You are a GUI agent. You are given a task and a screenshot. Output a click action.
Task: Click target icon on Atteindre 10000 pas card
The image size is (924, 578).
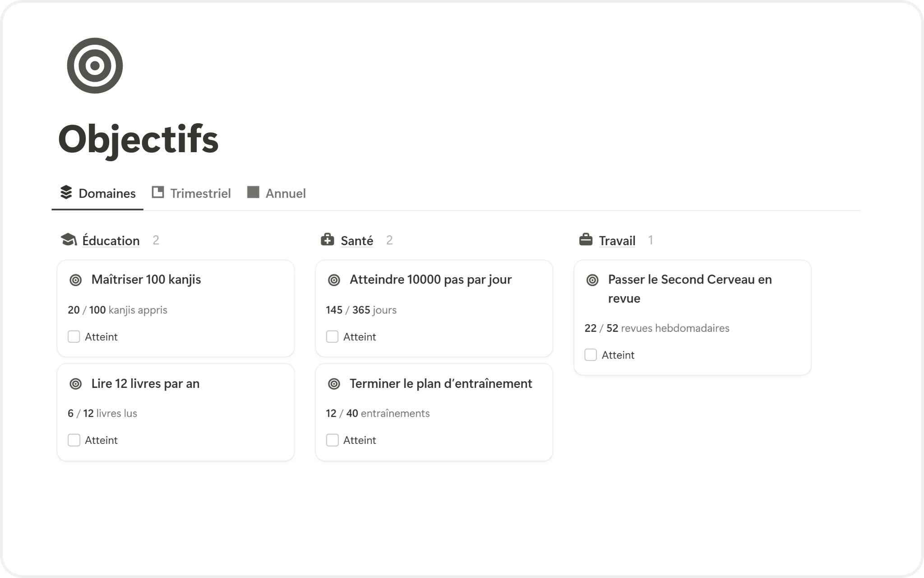(x=334, y=280)
